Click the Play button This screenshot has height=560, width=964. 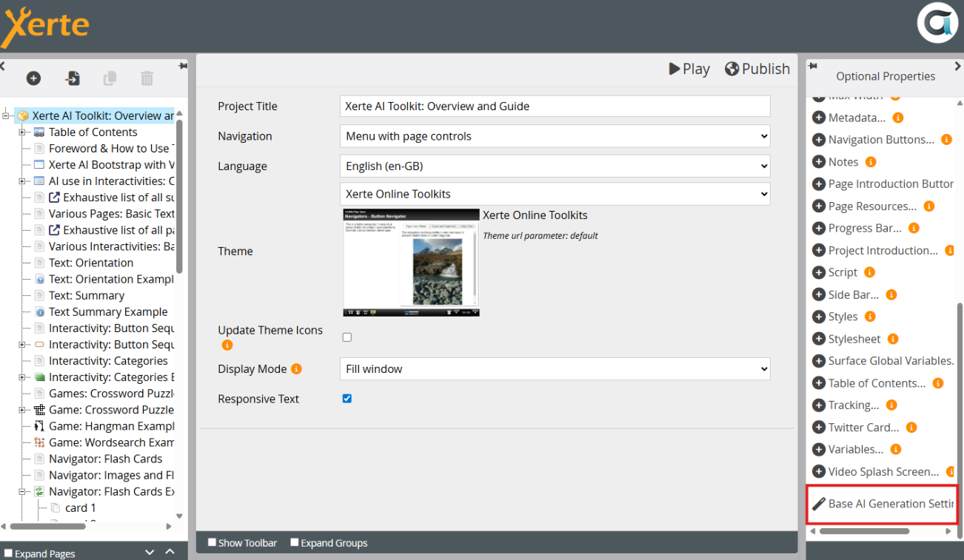click(x=689, y=69)
